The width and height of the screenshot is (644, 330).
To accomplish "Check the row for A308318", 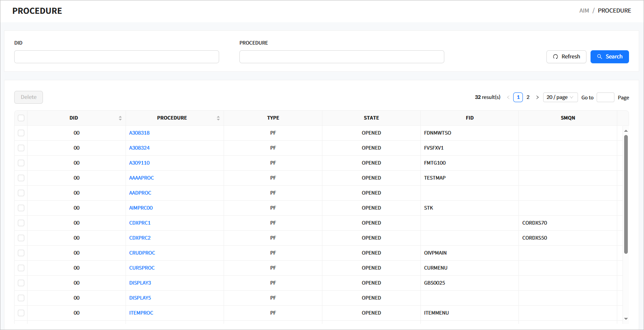I will (21, 133).
